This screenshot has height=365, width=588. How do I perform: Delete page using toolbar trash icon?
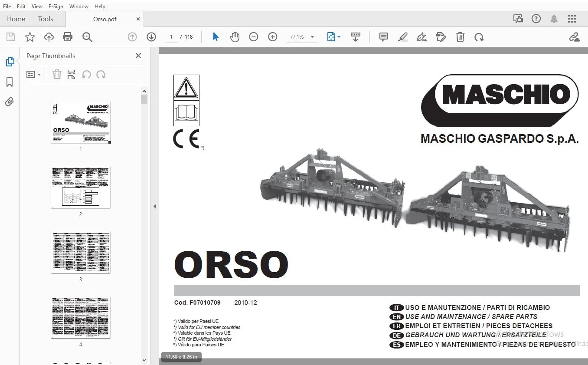[460, 37]
